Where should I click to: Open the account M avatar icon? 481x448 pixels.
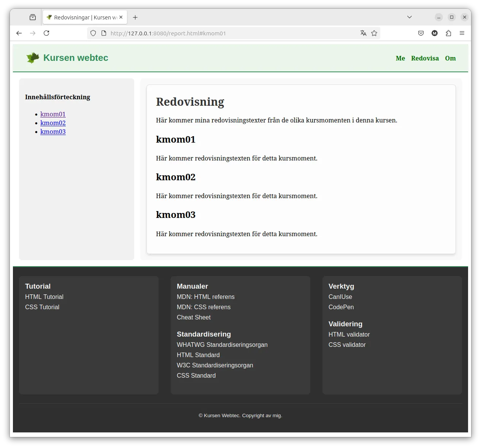(x=435, y=33)
